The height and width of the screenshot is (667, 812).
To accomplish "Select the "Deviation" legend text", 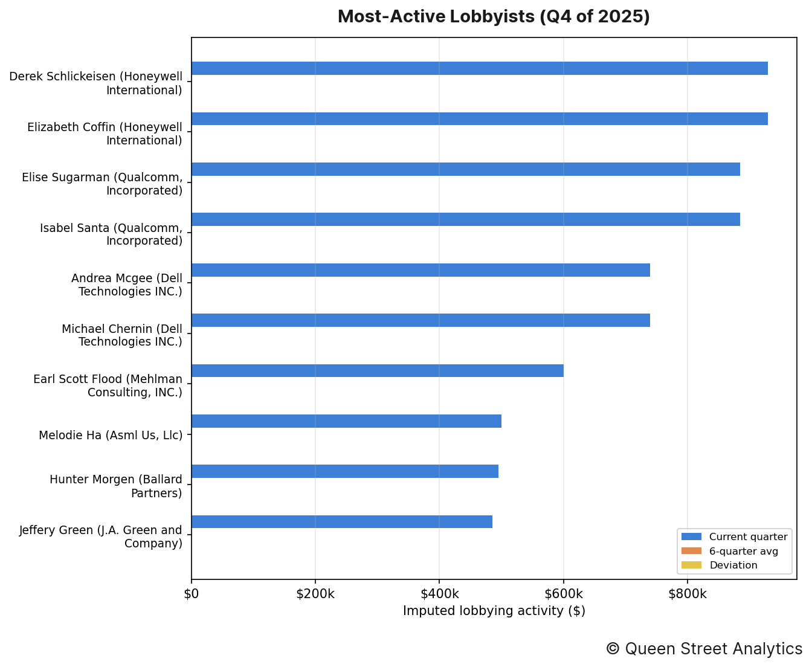I will 733,565.
